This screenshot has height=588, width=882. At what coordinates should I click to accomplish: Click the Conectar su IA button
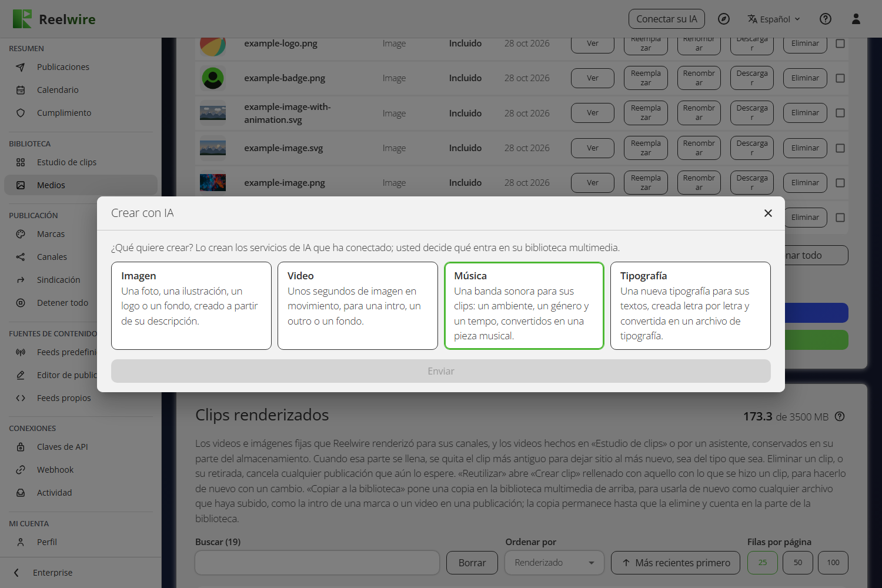click(x=667, y=19)
